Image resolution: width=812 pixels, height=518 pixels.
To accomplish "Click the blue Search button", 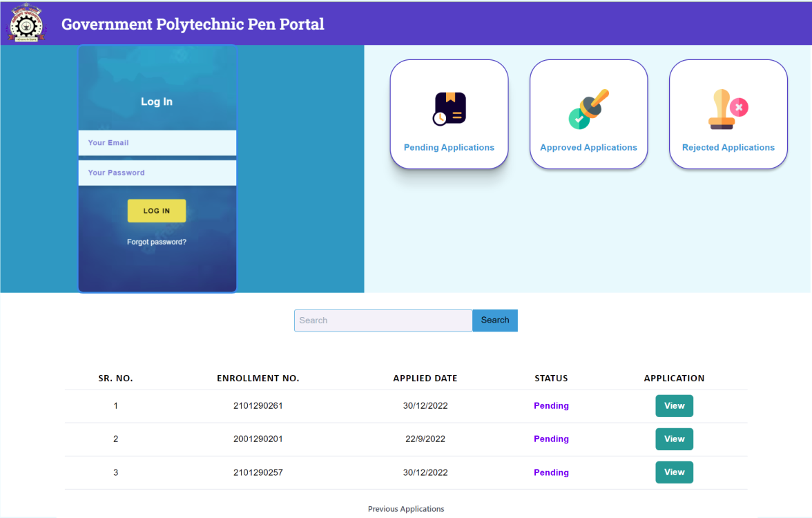I will coord(495,320).
